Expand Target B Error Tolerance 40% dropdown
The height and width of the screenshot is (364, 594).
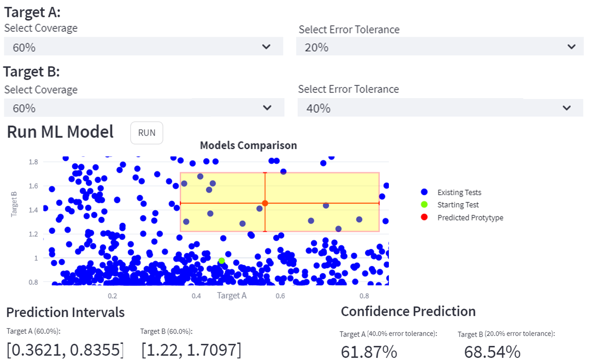pos(440,108)
